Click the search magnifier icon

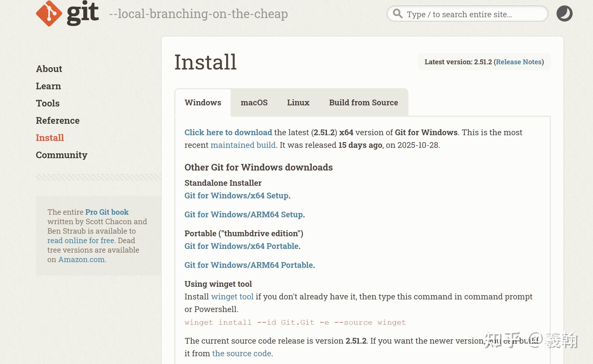398,13
